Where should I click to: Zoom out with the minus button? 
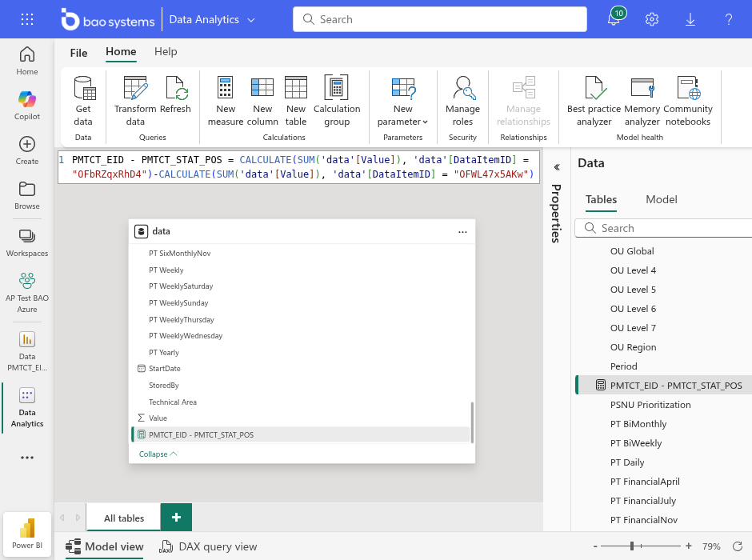[595, 546]
